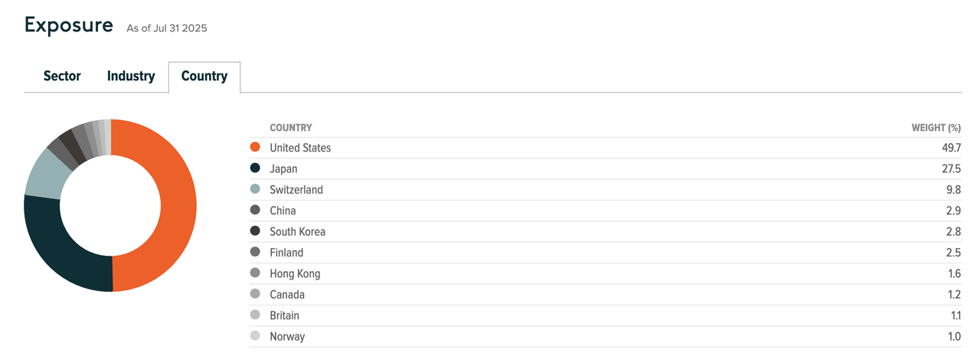
Task: Click the 49.7 weight value
Action: pyautogui.click(x=951, y=148)
